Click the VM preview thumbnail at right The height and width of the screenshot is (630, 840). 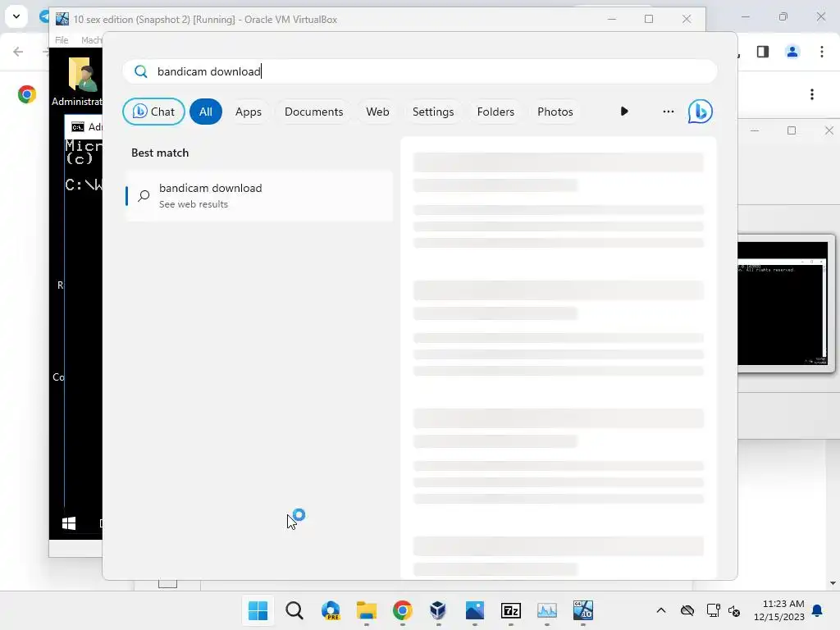pos(783,304)
